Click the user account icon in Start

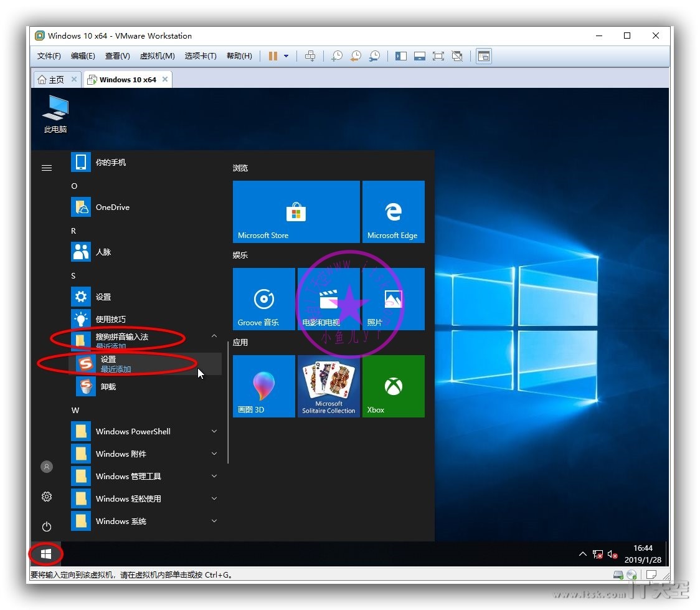pos(47,467)
